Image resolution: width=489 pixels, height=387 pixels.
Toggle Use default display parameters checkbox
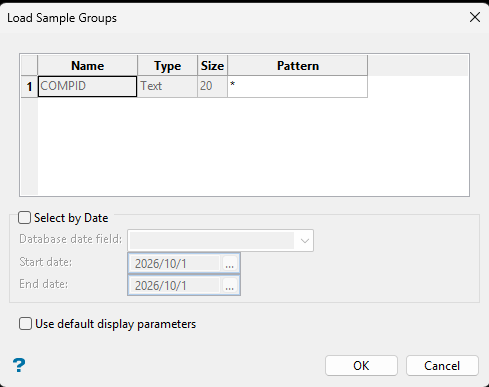coord(25,324)
